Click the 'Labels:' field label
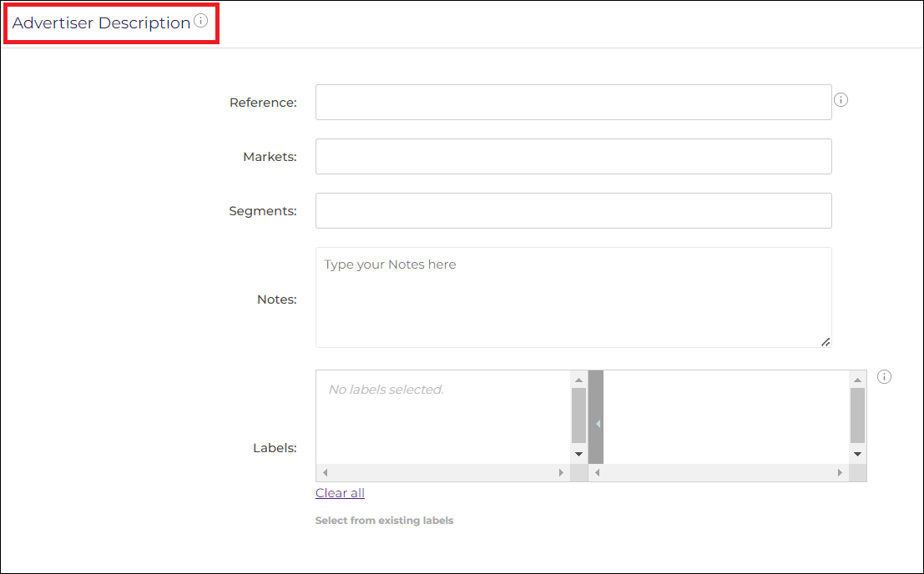 click(x=275, y=448)
